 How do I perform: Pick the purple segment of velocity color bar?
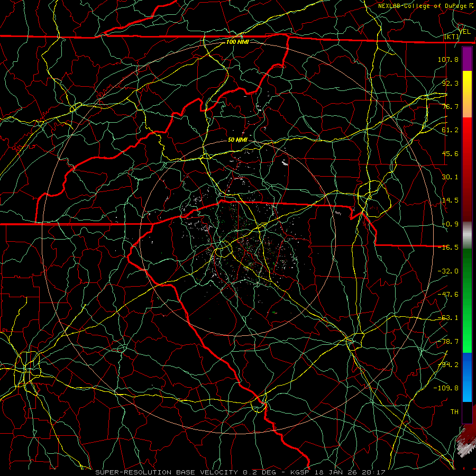tap(467, 59)
